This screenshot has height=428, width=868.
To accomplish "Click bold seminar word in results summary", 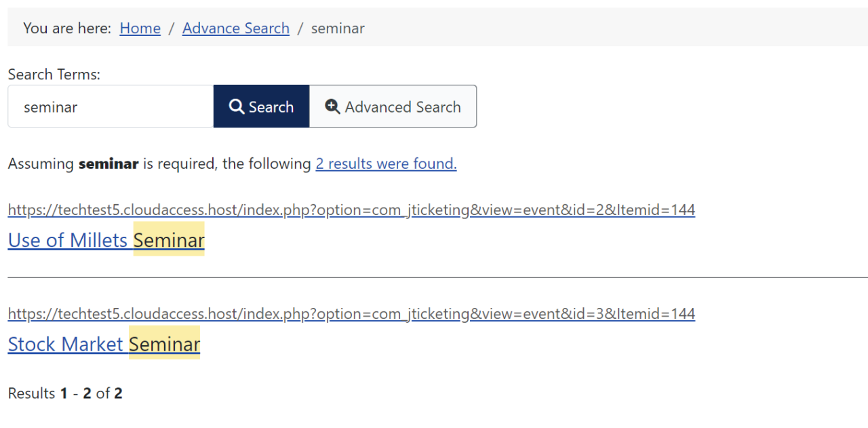I will 108,164.
